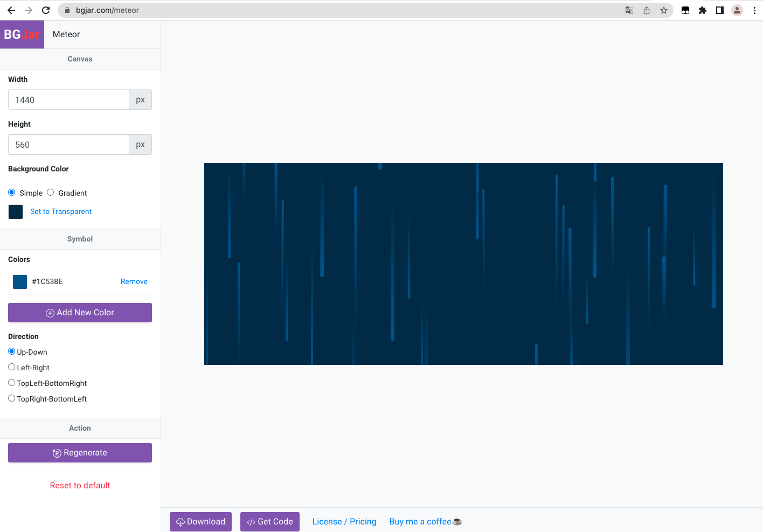The width and height of the screenshot is (763, 532).
Task: Click the black extension icon next to the star
Action: (685, 10)
